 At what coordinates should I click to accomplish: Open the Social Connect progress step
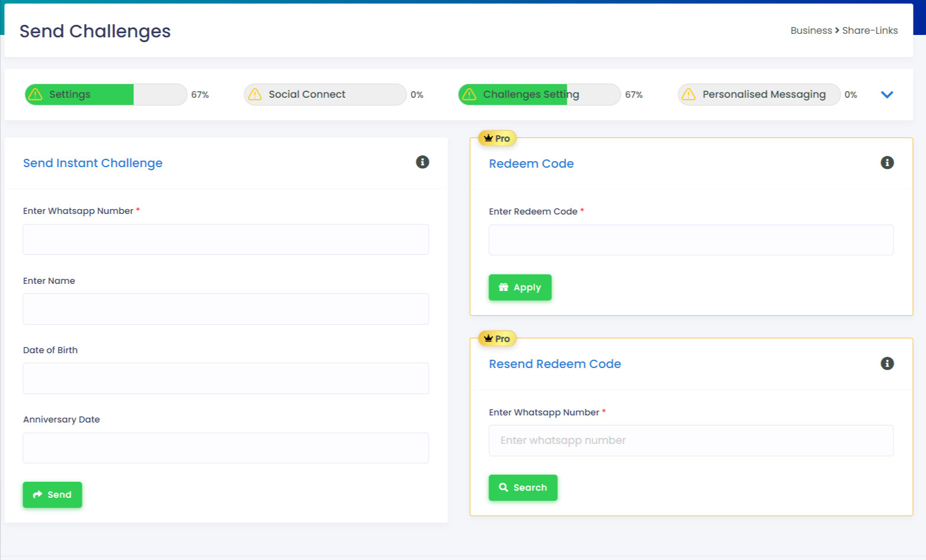(325, 94)
